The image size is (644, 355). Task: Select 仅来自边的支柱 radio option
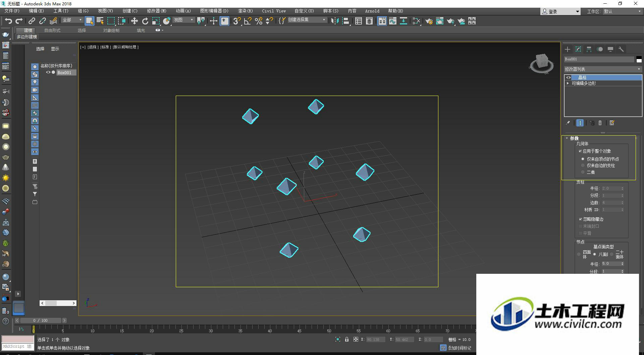click(x=583, y=165)
